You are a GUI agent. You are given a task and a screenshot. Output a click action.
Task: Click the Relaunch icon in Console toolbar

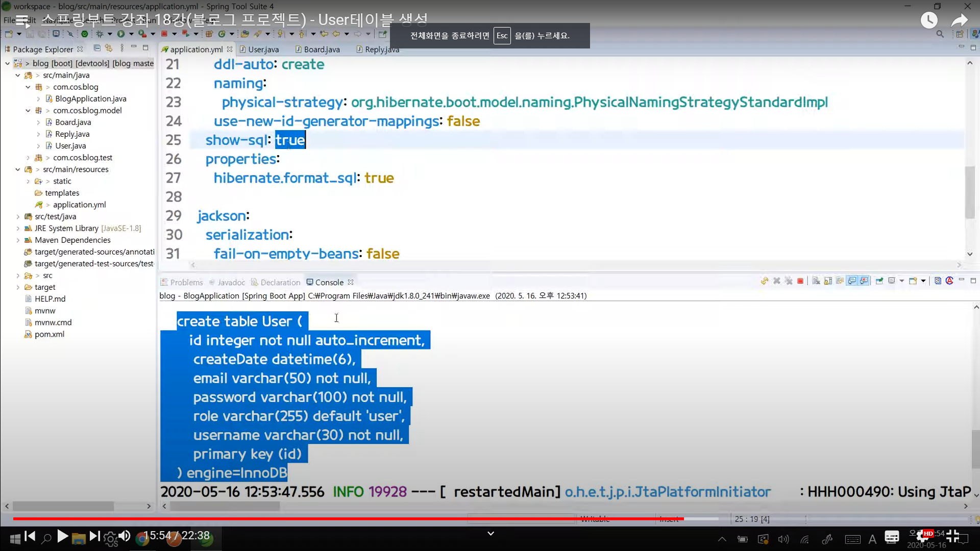click(x=764, y=281)
